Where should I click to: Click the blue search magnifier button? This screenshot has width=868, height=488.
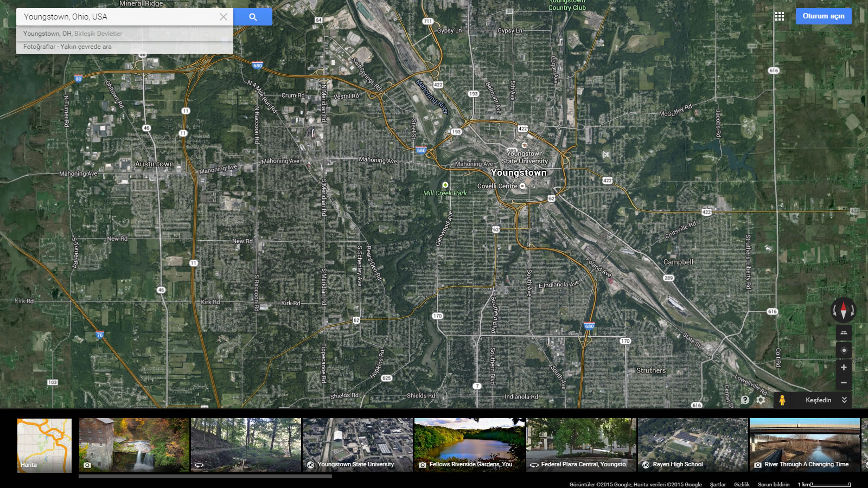click(x=253, y=17)
